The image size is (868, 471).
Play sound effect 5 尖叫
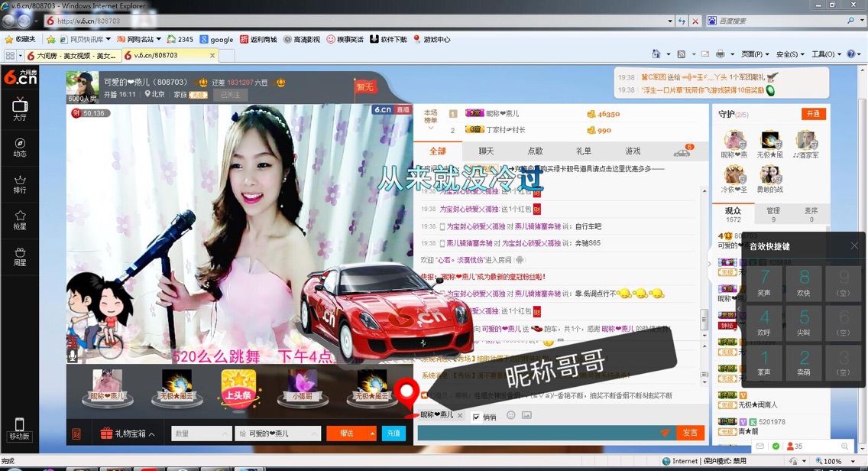tap(804, 322)
